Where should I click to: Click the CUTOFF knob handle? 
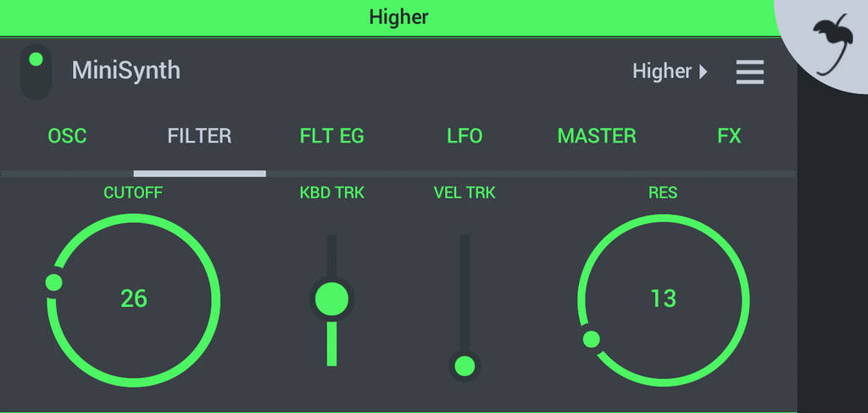[x=53, y=282]
